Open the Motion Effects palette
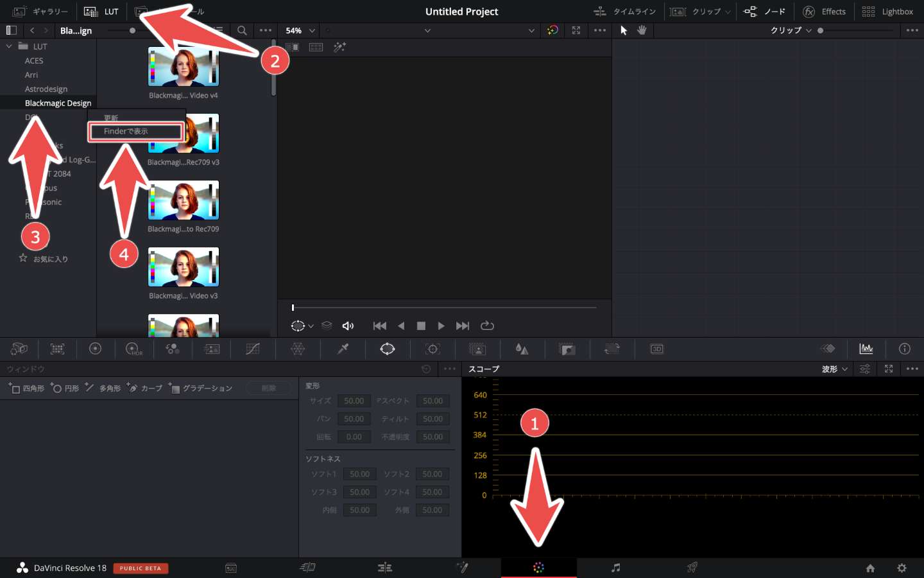 click(x=212, y=349)
